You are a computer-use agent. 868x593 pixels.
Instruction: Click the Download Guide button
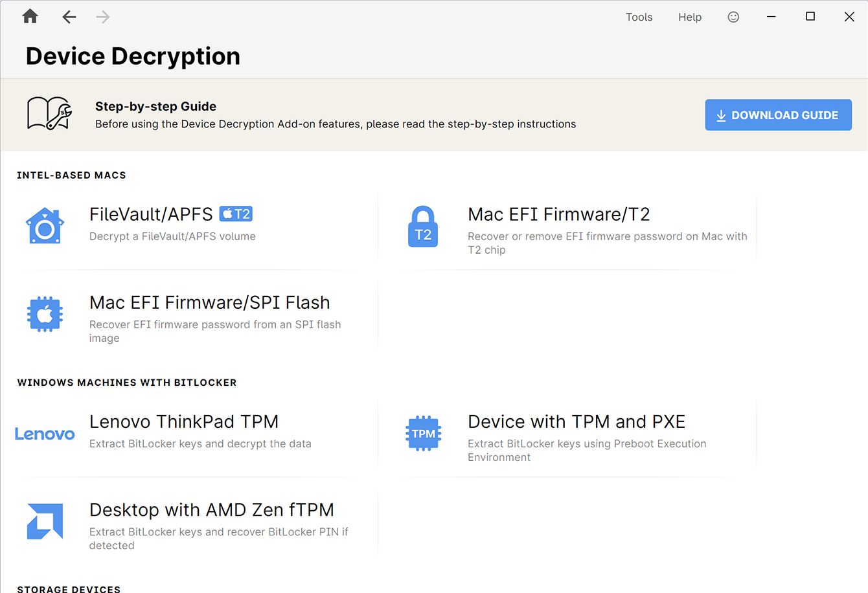(778, 115)
